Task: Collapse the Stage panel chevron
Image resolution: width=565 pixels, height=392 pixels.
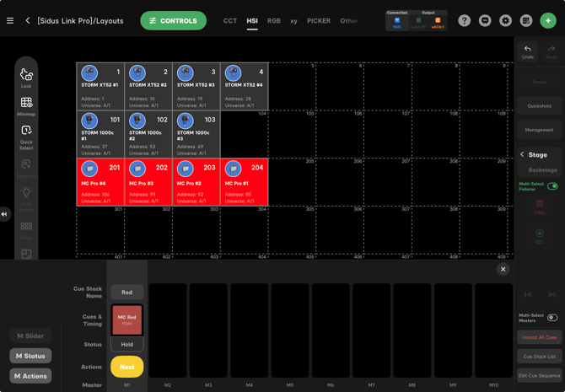Action: 522,155
